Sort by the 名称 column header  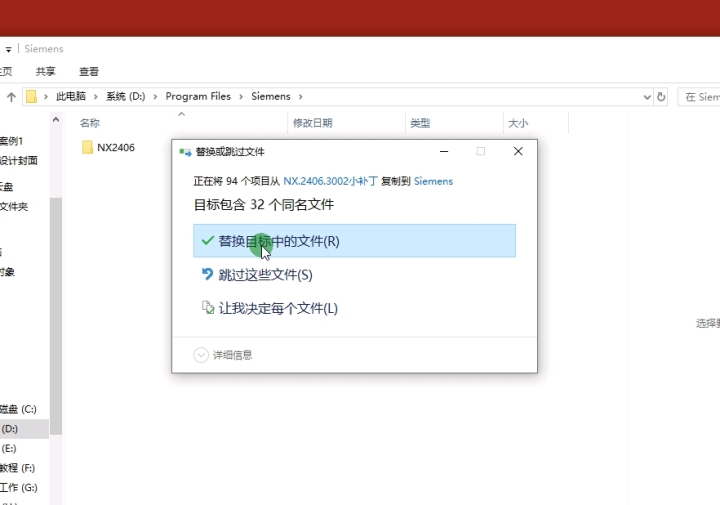[90, 123]
